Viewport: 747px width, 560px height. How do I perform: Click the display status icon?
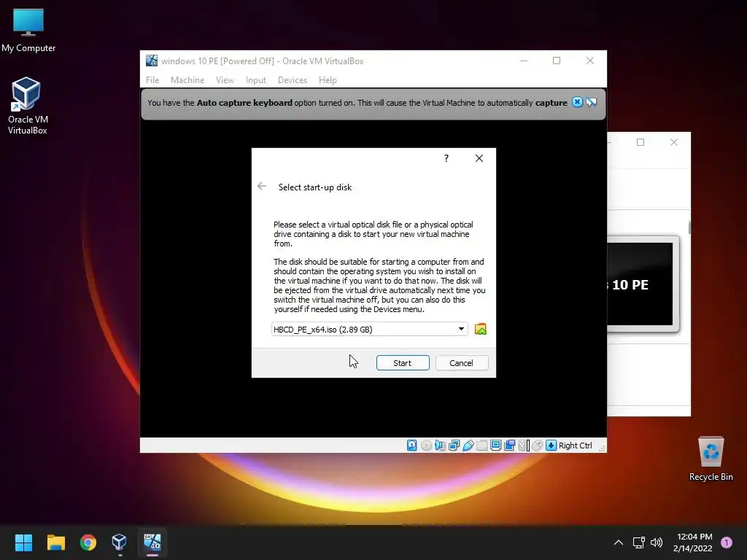click(x=495, y=446)
